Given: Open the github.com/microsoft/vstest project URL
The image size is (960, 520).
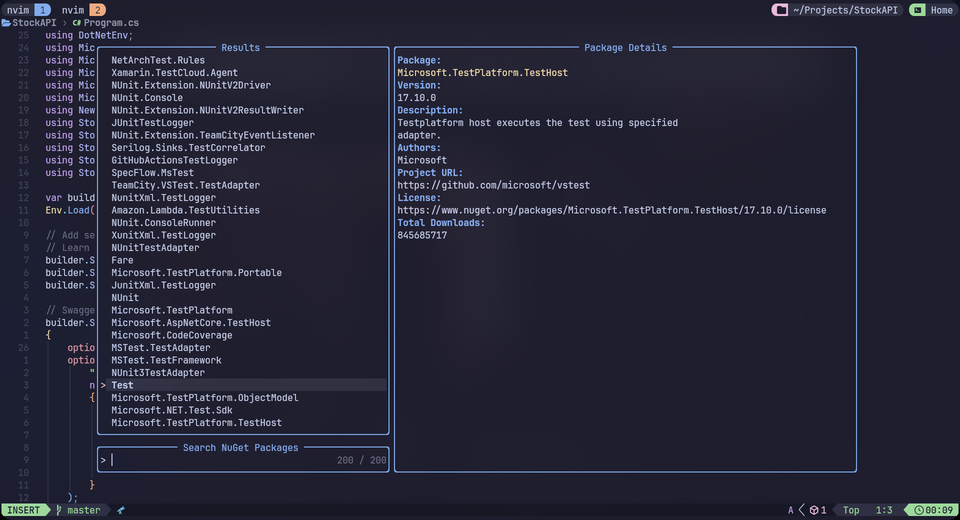Looking at the screenshot, I should (x=493, y=185).
